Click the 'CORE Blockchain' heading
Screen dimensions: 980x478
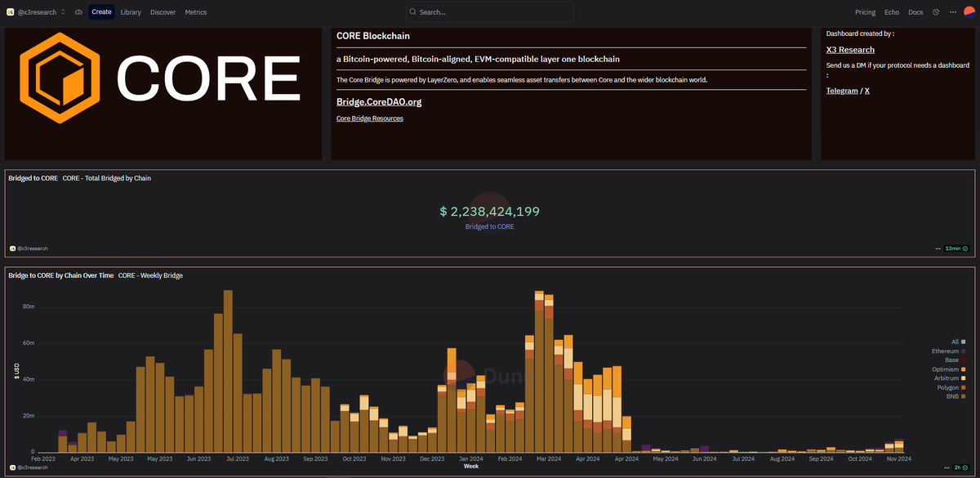pyautogui.click(x=373, y=36)
